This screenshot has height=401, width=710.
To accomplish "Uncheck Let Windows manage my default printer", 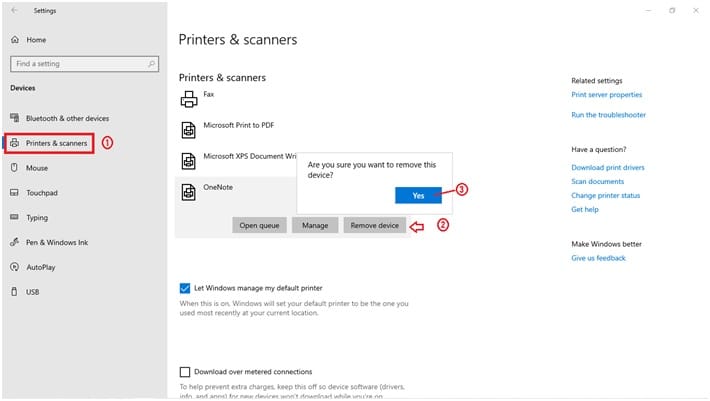I will pyautogui.click(x=185, y=288).
